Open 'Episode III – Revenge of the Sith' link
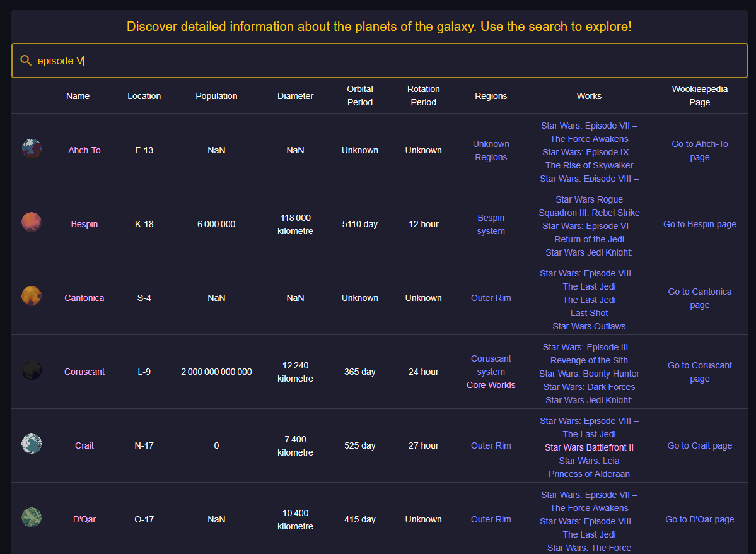The width and height of the screenshot is (756, 554). (589, 354)
